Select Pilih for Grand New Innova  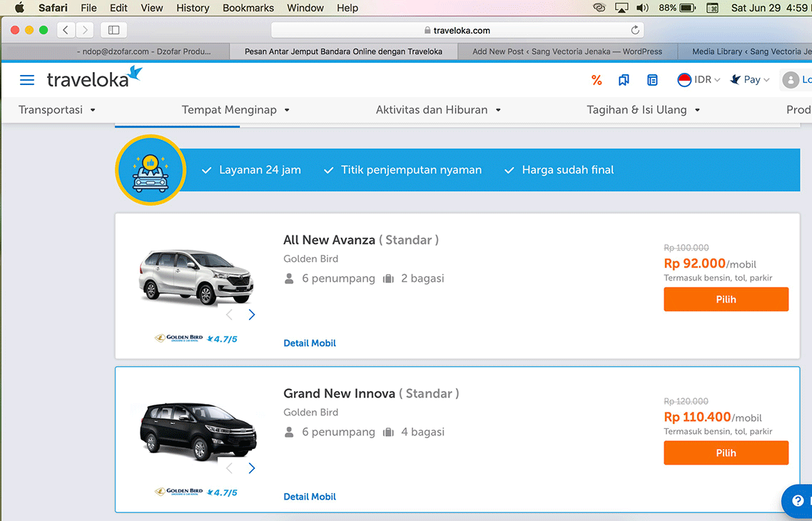point(726,453)
